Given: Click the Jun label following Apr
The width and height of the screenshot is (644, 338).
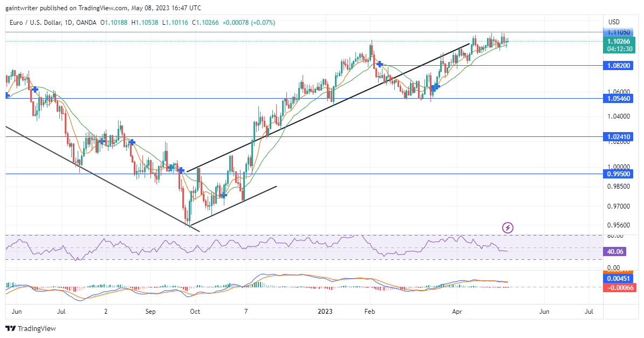Looking at the screenshot, I should (544, 312).
